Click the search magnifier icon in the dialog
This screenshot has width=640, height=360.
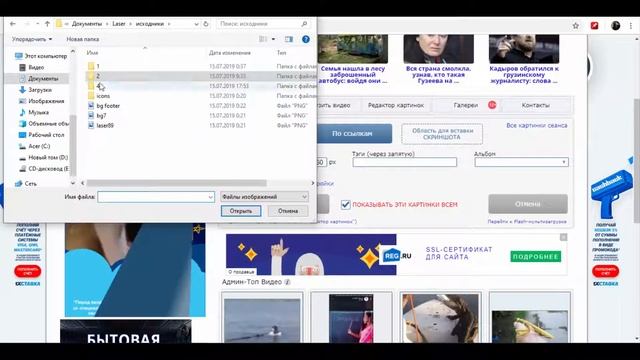[x=304, y=24]
